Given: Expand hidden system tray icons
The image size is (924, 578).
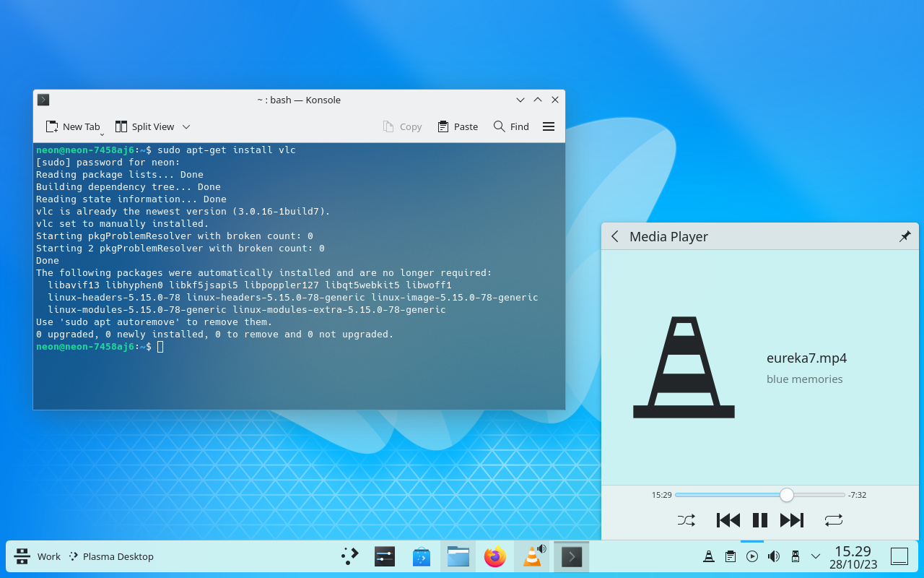Looking at the screenshot, I should click(x=815, y=556).
